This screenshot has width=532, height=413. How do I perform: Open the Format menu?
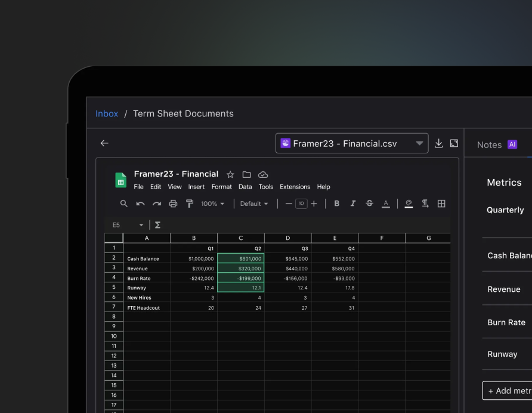(221, 187)
